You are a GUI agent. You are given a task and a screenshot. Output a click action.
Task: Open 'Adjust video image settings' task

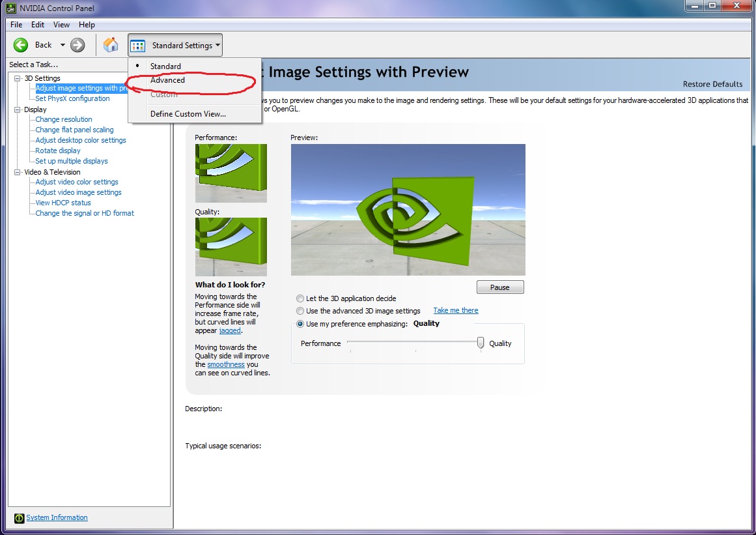78,192
